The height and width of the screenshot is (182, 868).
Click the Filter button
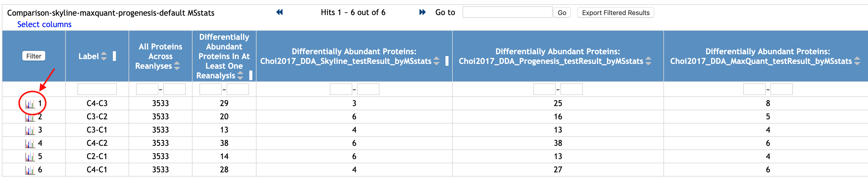tap(34, 56)
